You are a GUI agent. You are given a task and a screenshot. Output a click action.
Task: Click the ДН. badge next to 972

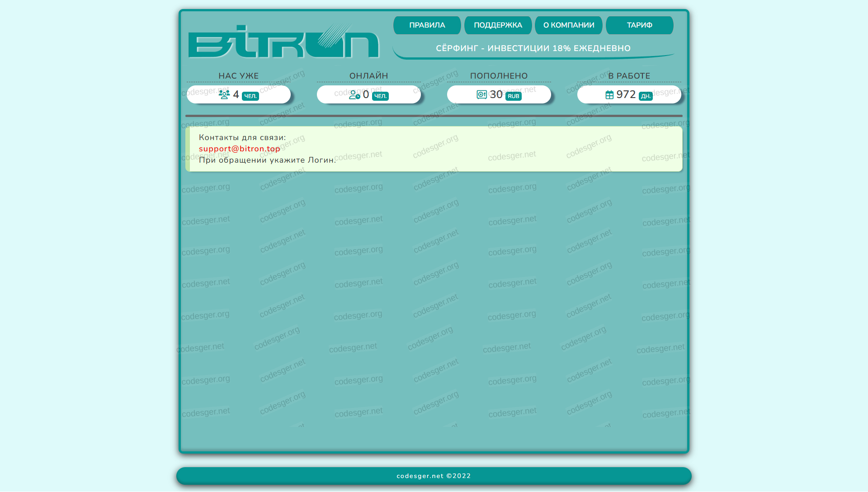[646, 96]
